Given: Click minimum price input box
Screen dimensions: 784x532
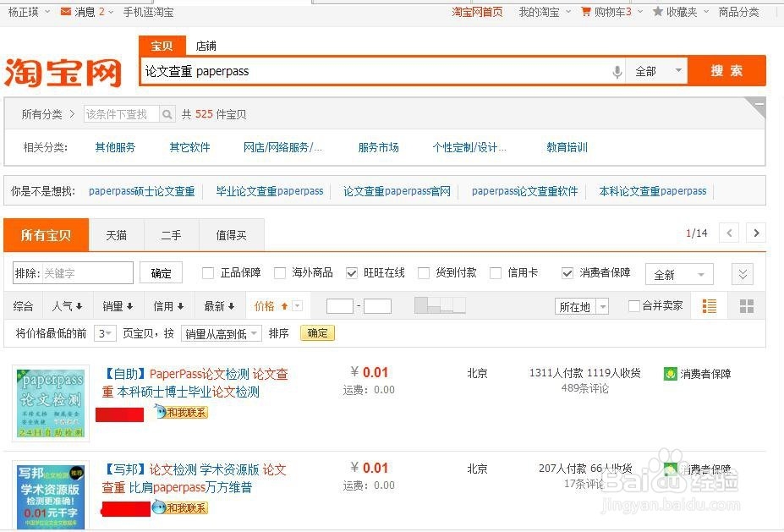Looking at the screenshot, I should (340, 306).
